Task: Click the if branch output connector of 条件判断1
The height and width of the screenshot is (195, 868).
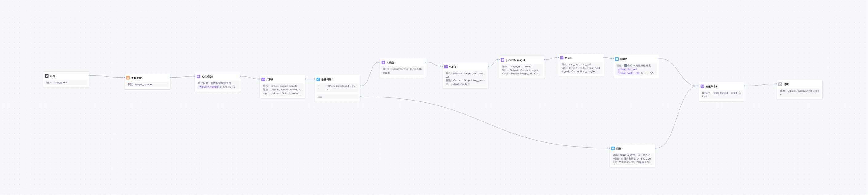Action: [360, 86]
